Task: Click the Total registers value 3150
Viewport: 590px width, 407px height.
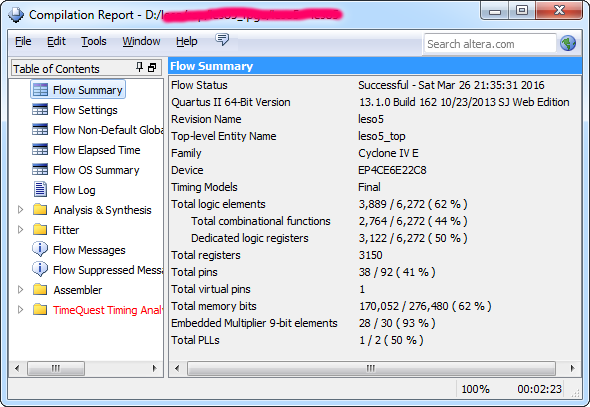Action: (370, 255)
